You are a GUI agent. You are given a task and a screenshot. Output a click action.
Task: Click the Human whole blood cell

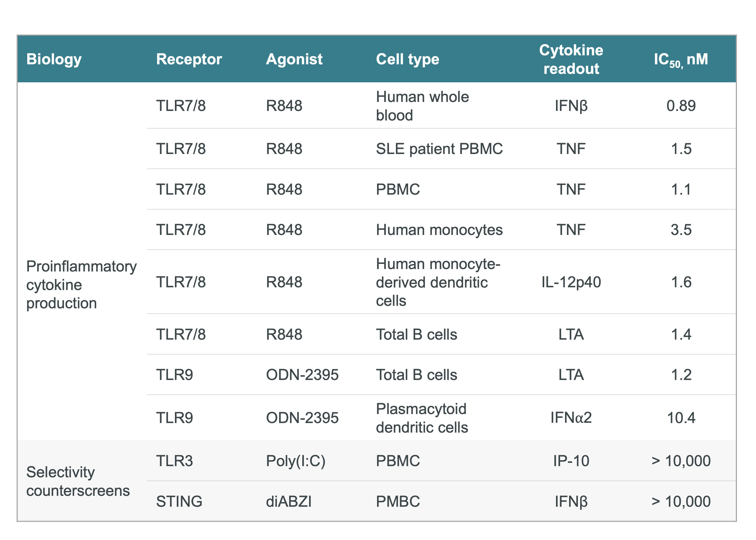click(422, 106)
